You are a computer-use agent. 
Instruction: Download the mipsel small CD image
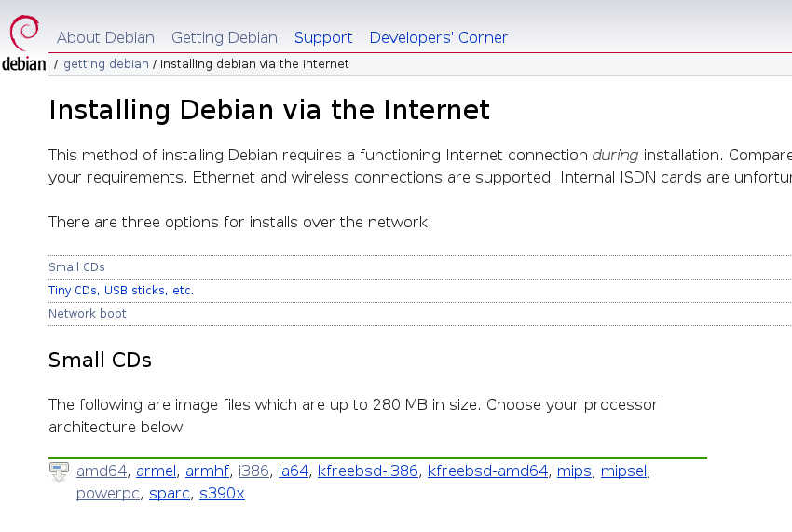[623, 471]
